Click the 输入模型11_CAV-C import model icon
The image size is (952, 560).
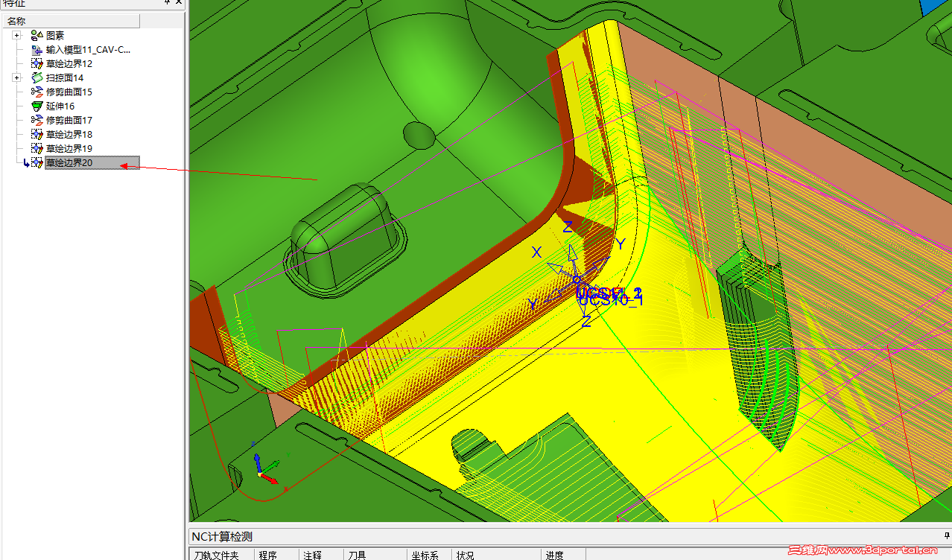tap(37, 49)
